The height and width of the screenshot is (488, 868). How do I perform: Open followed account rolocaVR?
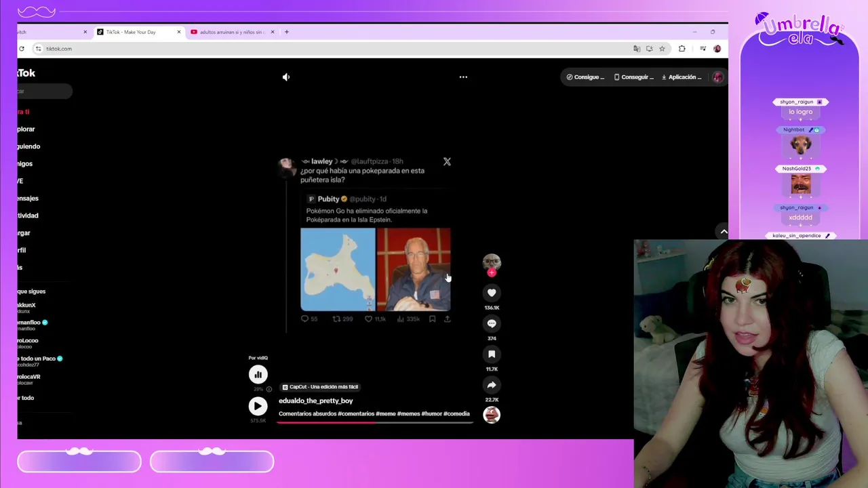coord(29,379)
